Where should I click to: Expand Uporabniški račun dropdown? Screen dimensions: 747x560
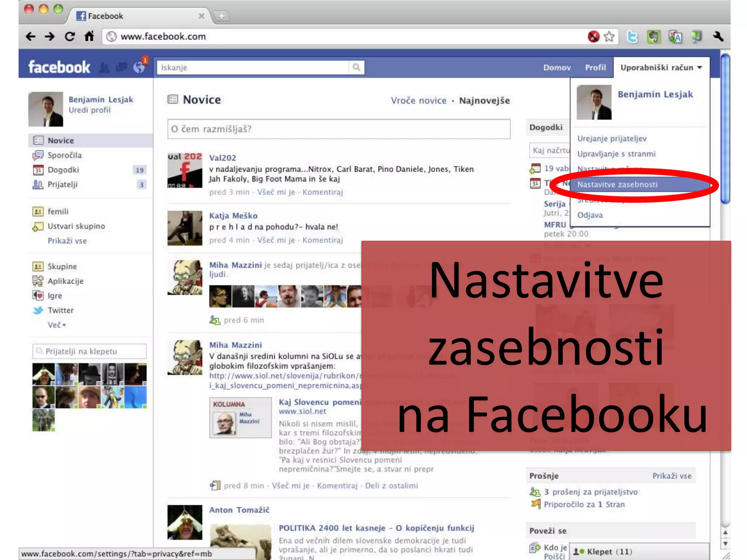pyautogui.click(x=661, y=67)
